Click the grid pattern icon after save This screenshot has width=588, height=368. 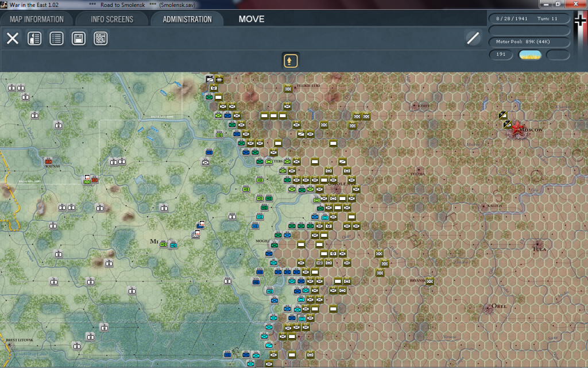(x=100, y=39)
